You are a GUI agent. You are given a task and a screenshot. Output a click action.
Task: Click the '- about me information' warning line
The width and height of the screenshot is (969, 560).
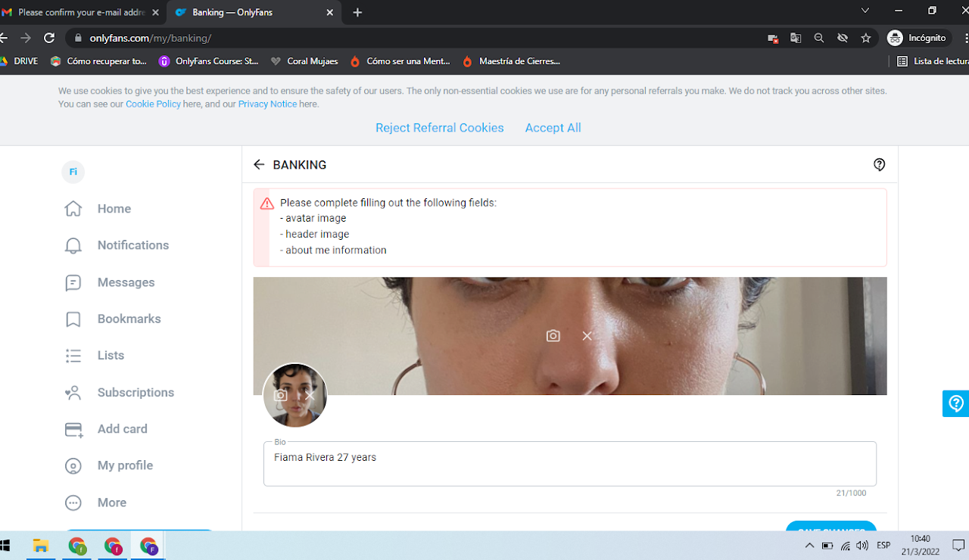(x=333, y=250)
